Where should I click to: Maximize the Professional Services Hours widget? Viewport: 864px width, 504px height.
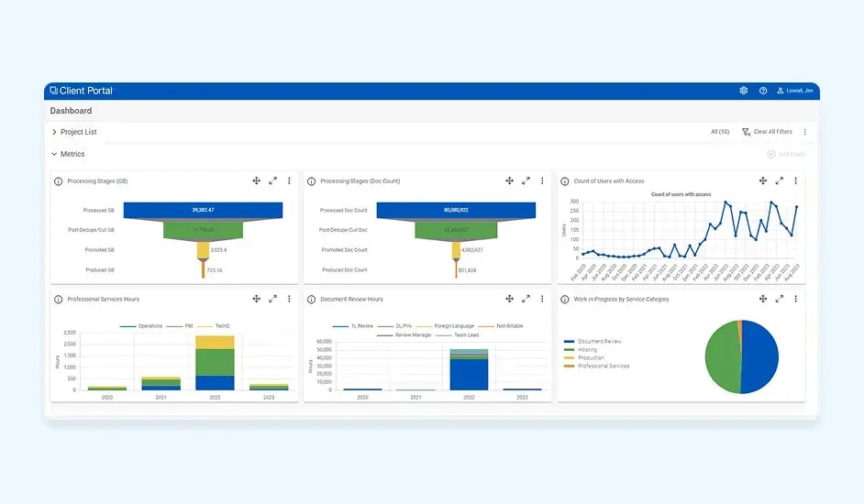click(272, 299)
